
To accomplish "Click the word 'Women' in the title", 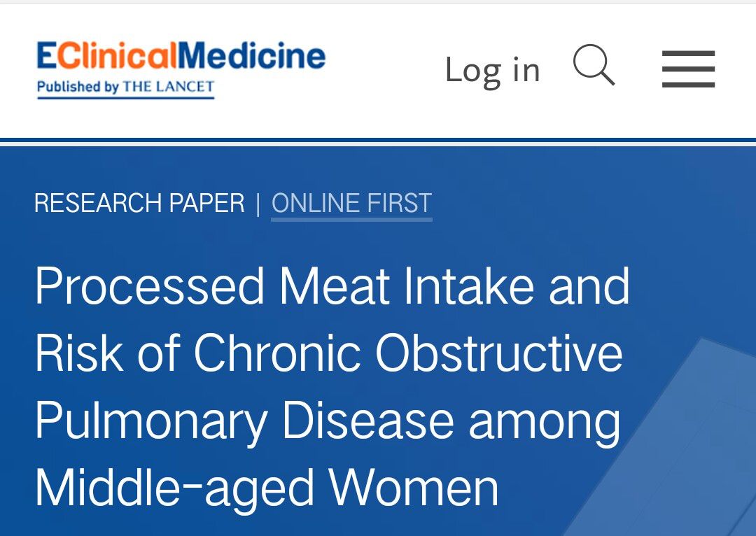I will tap(413, 488).
